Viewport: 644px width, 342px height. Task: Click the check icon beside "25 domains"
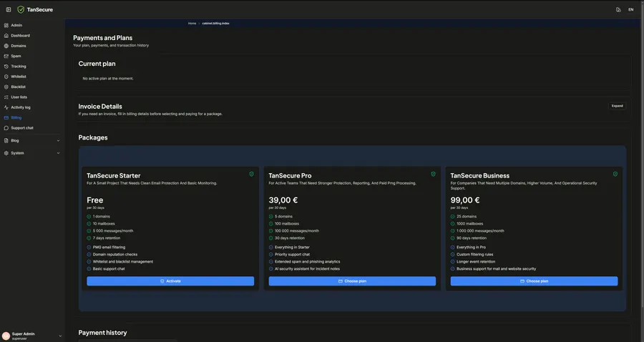point(453,216)
